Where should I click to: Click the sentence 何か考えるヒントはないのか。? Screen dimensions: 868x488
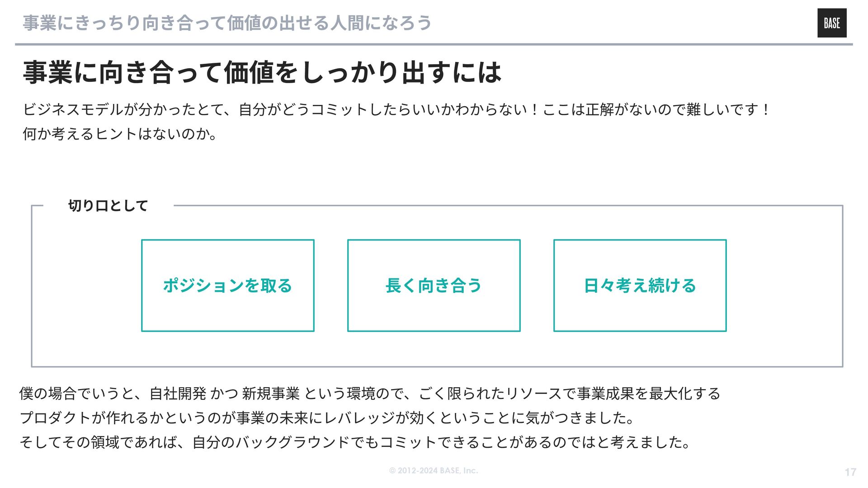click(120, 134)
